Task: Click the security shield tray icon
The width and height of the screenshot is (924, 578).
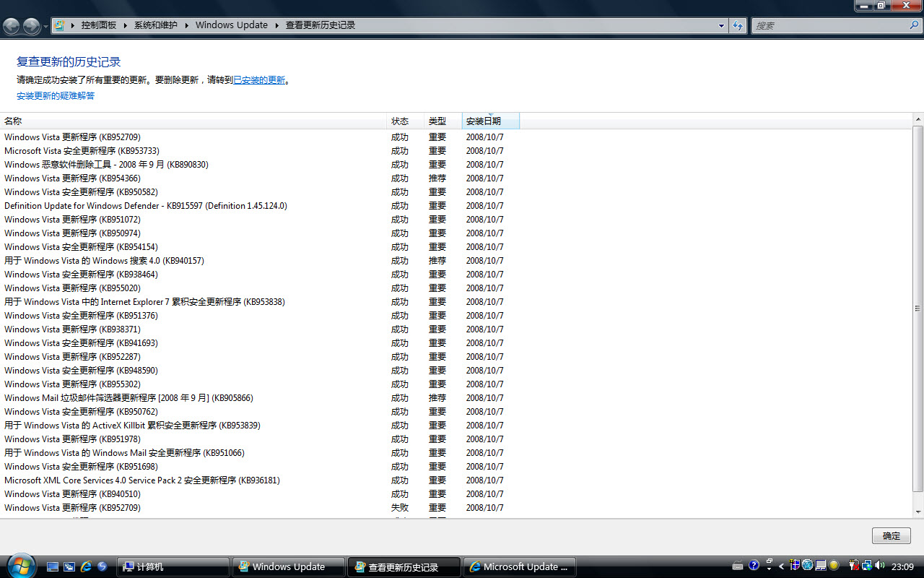Action: pos(795,566)
